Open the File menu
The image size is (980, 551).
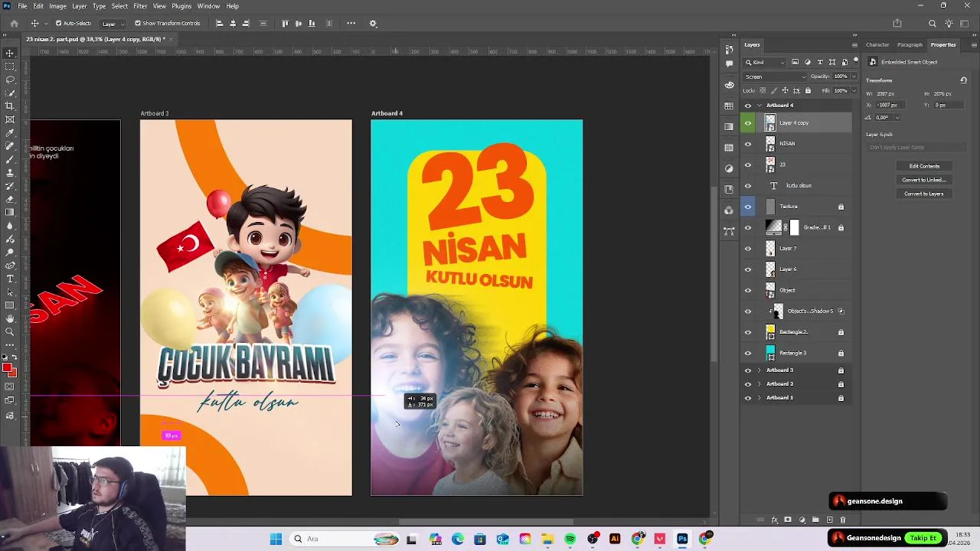[x=23, y=6]
